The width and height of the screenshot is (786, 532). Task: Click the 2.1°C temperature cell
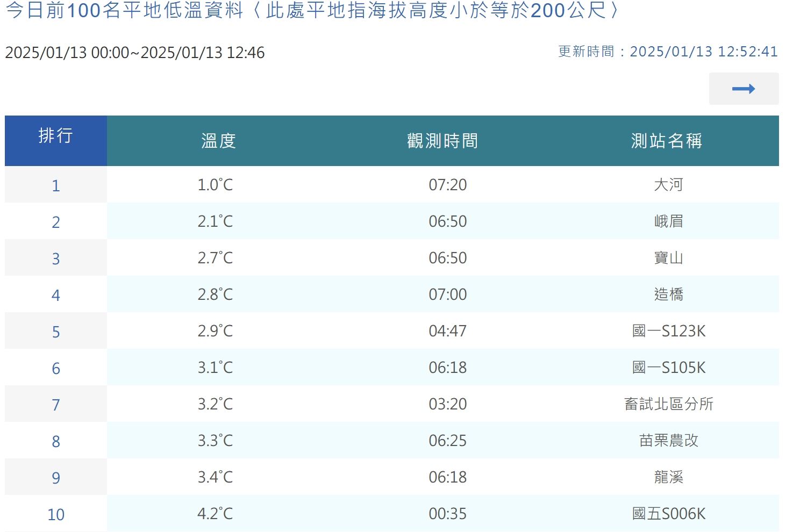(x=215, y=221)
